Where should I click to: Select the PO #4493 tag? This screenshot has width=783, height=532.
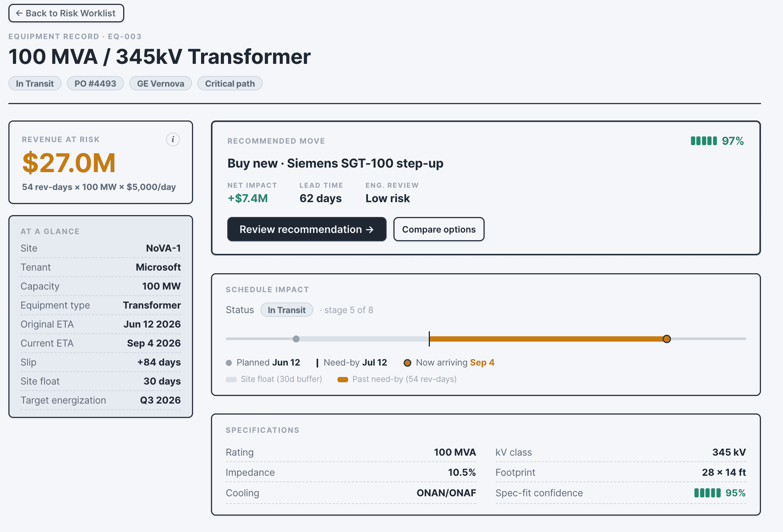(95, 84)
